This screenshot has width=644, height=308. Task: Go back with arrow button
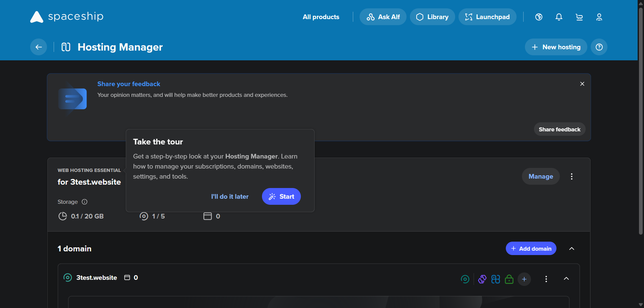coord(39,47)
